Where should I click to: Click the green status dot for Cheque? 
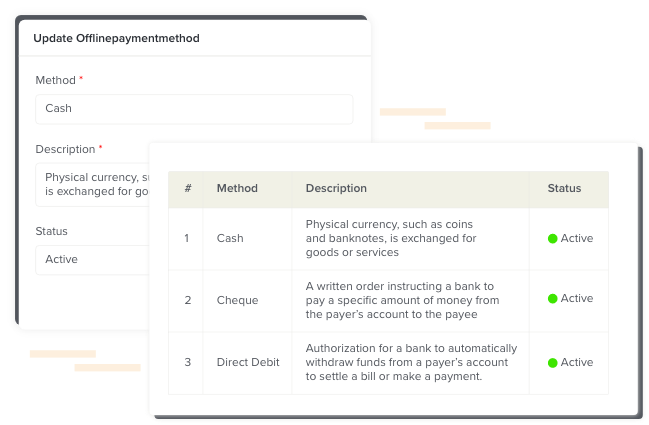click(x=552, y=299)
